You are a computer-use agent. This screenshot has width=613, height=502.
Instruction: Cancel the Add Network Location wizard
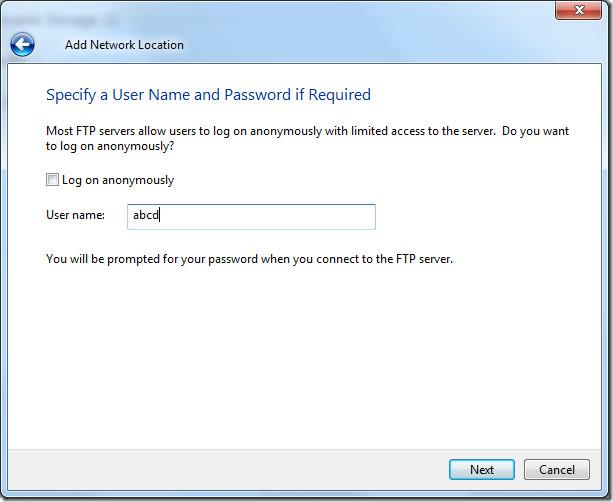(x=556, y=469)
